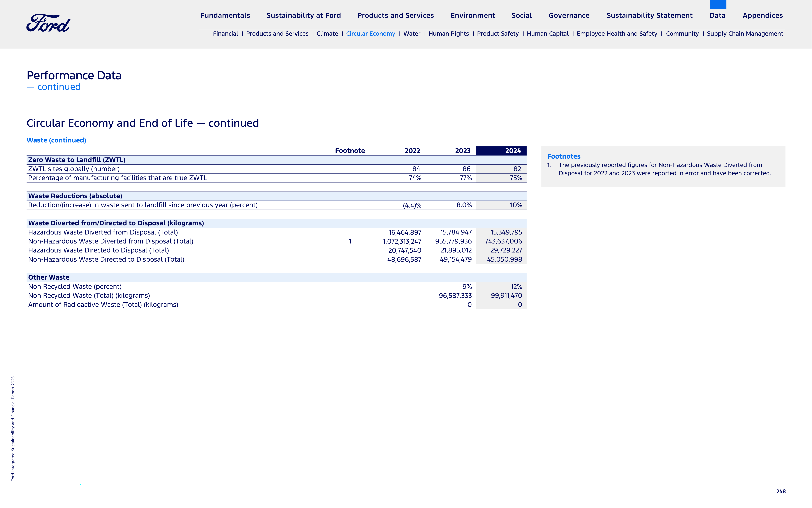Go to Human Rights subsection

point(448,34)
